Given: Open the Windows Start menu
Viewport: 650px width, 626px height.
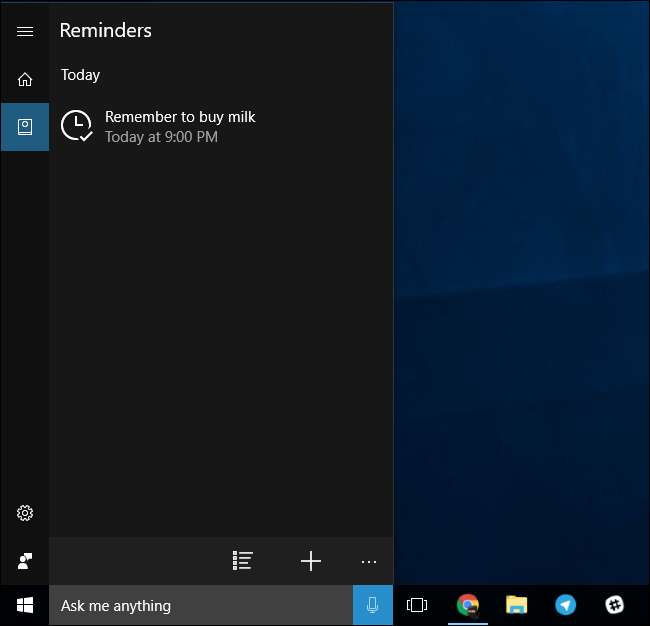Looking at the screenshot, I should click(x=25, y=605).
